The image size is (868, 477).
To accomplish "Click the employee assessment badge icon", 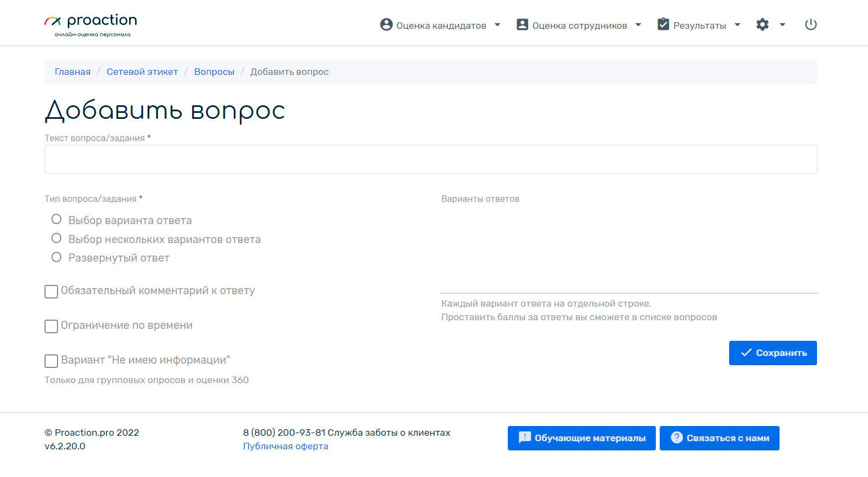I will 522,24.
